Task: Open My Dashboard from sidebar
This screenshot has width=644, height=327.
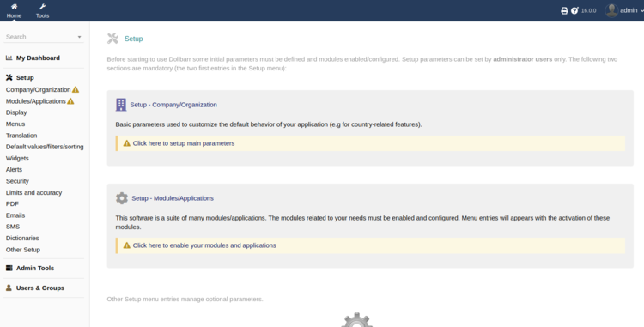Action: 38,58
